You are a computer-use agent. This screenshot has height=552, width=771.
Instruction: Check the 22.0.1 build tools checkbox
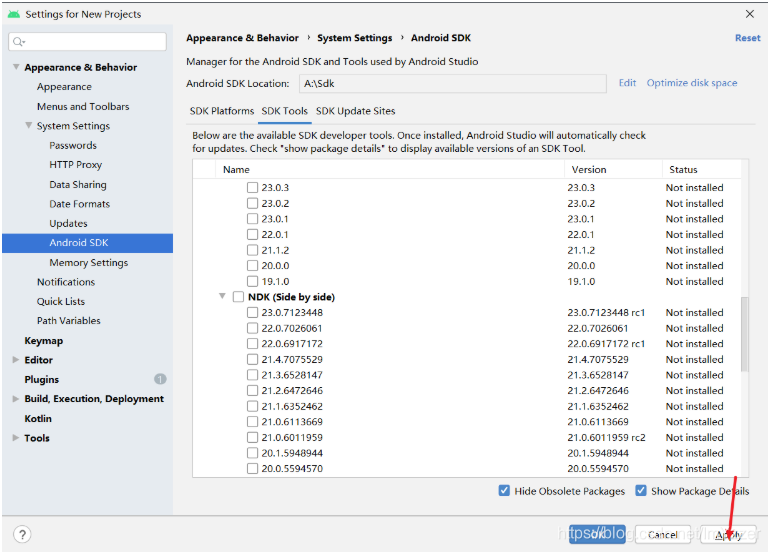(252, 234)
